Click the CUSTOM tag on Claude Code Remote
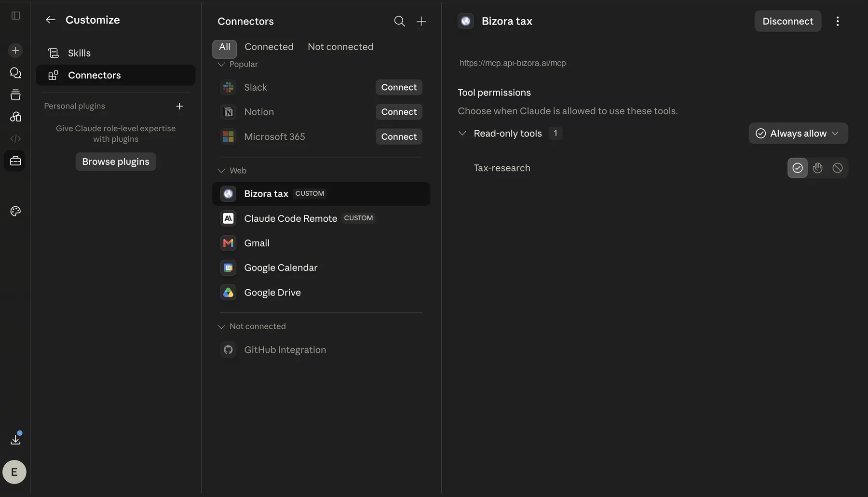Image resolution: width=868 pixels, height=497 pixels. pos(358,218)
